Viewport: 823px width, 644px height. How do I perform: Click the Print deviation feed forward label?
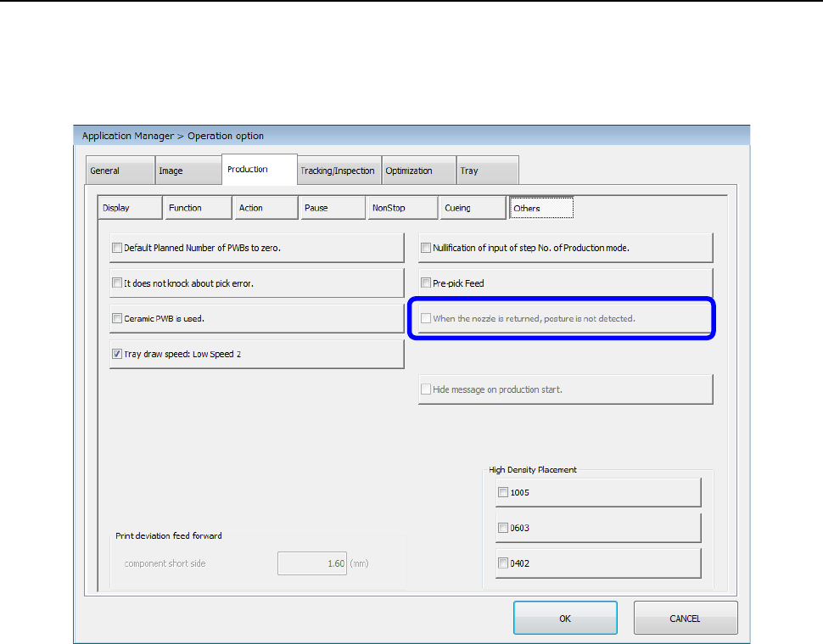(169, 536)
